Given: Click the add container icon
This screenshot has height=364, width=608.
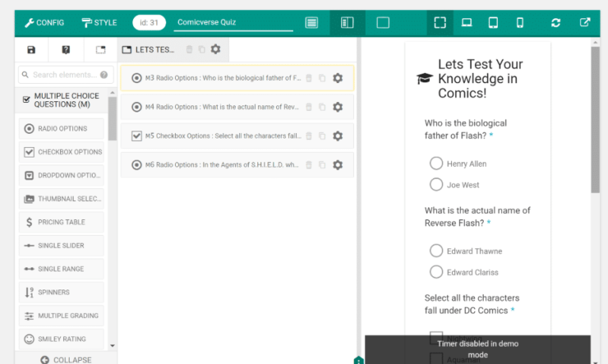Looking at the screenshot, I should 101,50.
